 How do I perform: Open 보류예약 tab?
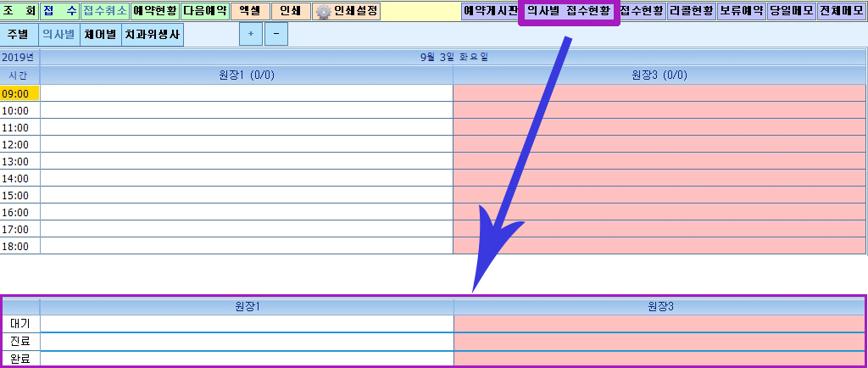point(742,11)
